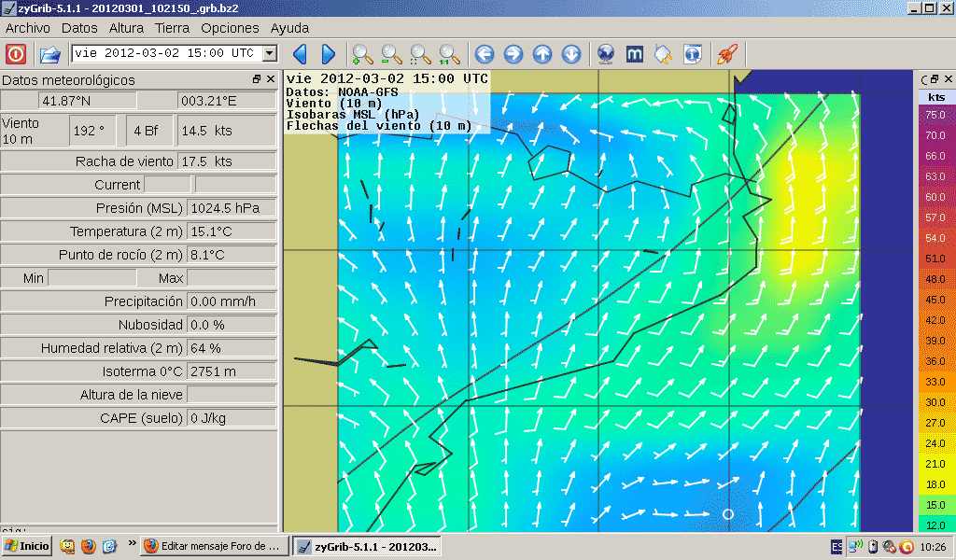The image size is (956, 560).
Task: Click the map date overlay text
Action: [387, 78]
